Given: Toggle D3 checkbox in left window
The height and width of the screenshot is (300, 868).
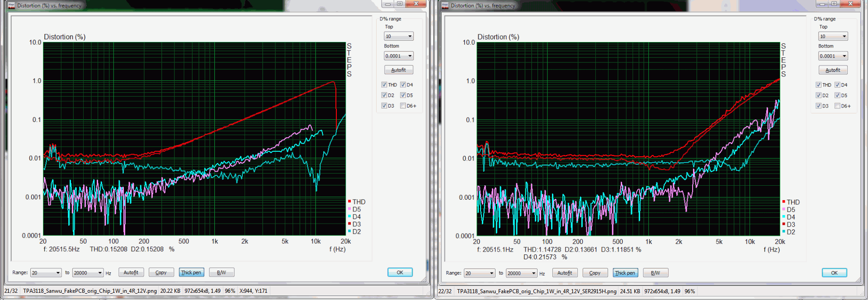Looking at the screenshot, I should pyautogui.click(x=384, y=106).
